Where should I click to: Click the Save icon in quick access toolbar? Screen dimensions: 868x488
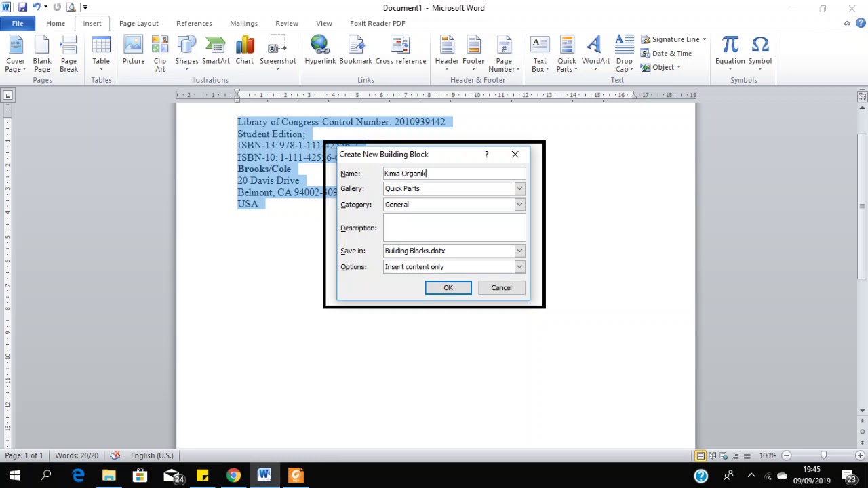[22, 7]
